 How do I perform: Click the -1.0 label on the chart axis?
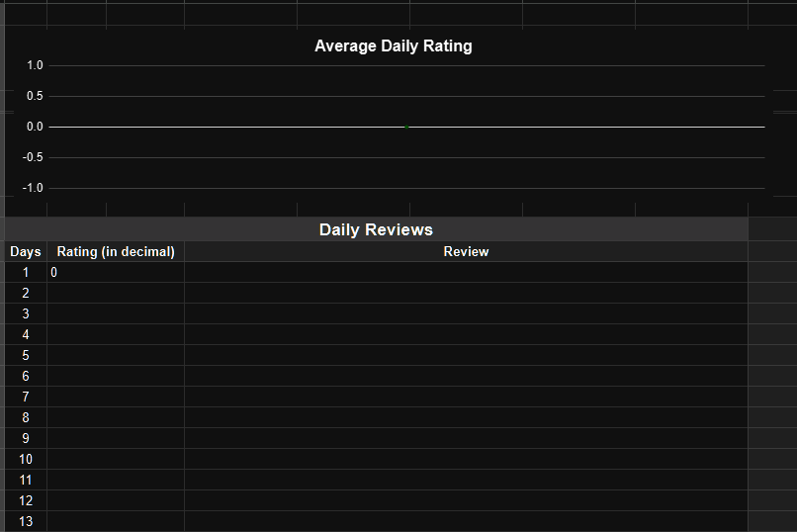33,188
